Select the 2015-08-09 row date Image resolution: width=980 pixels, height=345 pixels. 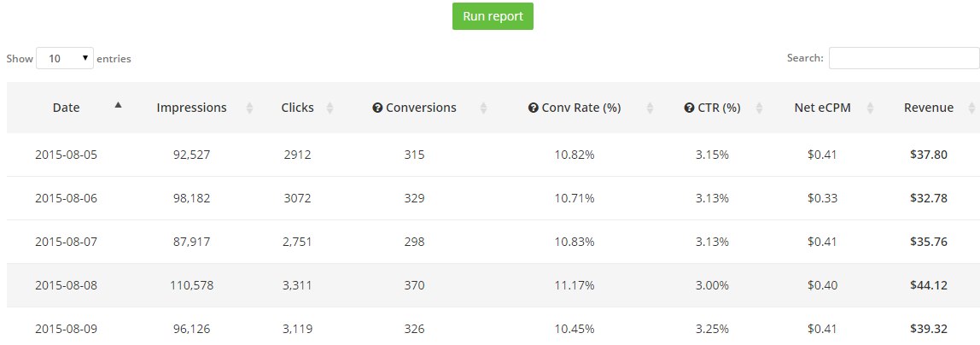tap(67, 329)
